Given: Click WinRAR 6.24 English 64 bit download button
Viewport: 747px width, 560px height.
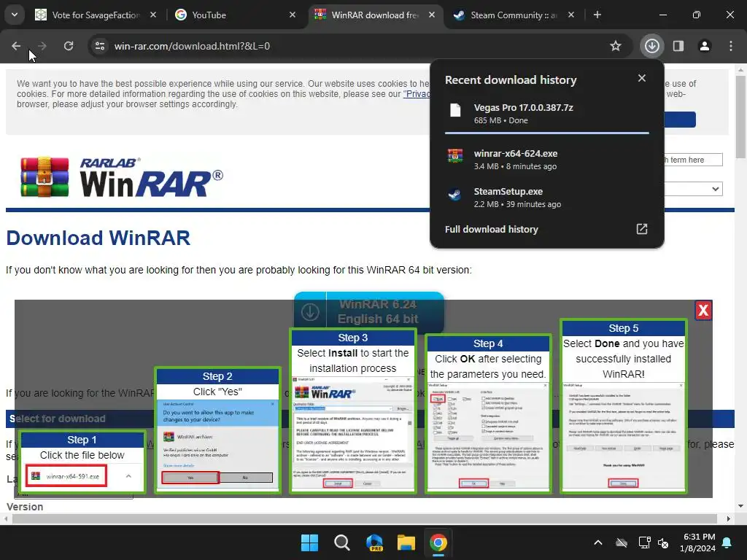Looking at the screenshot, I should click(x=368, y=311).
